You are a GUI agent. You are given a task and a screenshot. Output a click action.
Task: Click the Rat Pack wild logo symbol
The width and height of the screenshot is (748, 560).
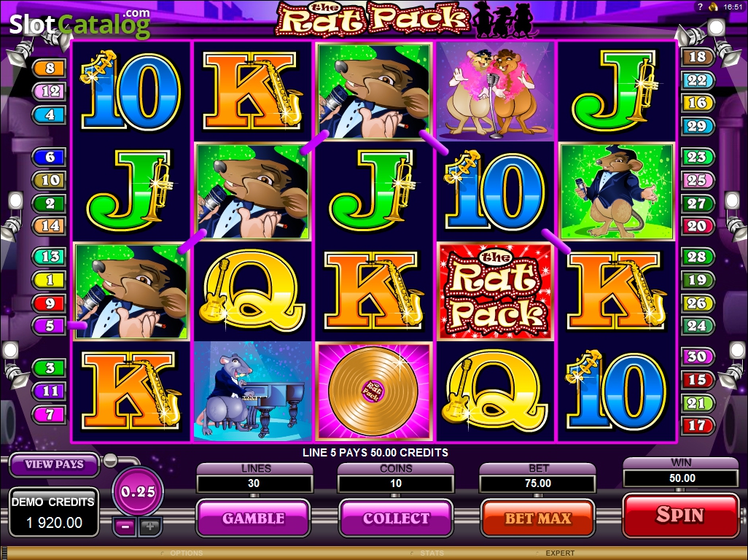pyautogui.click(x=496, y=291)
